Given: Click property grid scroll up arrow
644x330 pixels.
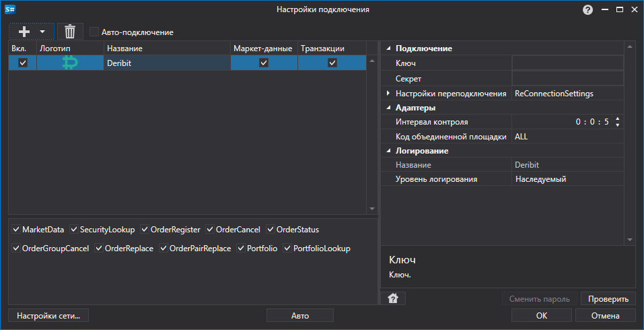Looking at the screenshot, I should coord(630,46).
